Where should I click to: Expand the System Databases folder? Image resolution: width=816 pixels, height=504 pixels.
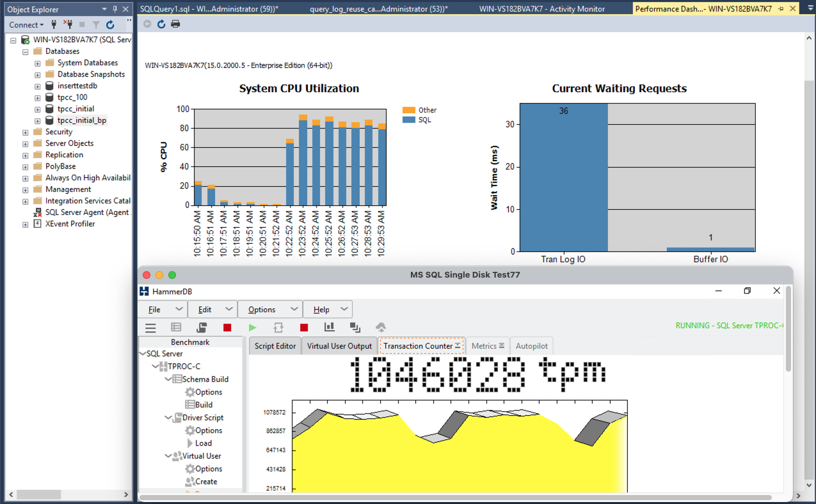38,63
